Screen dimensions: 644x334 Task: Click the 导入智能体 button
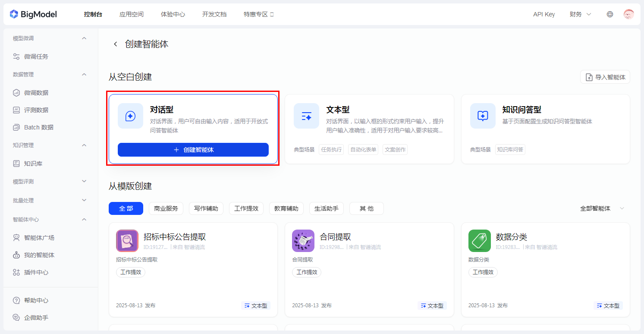(605, 77)
